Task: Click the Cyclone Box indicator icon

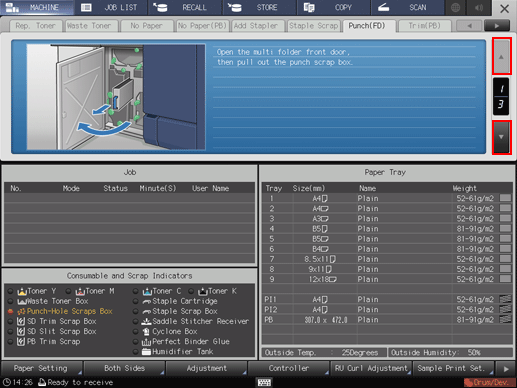Action: click(x=146, y=332)
